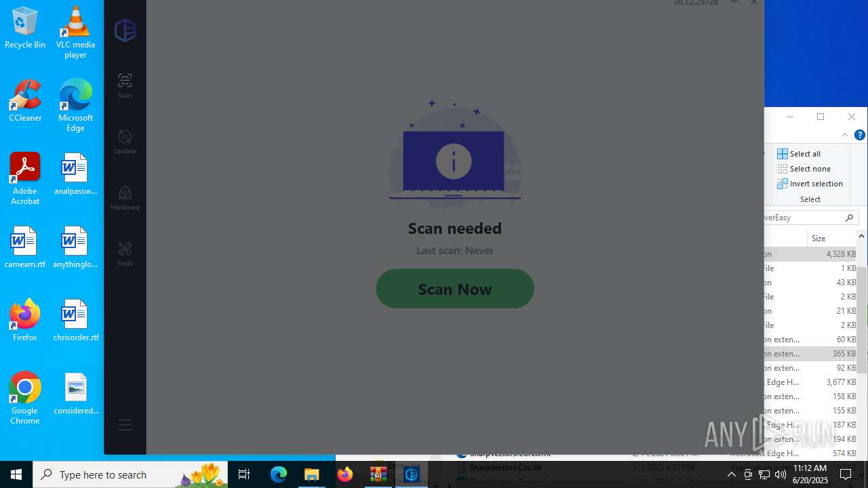Select the row with size 158 KB

point(810,396)
